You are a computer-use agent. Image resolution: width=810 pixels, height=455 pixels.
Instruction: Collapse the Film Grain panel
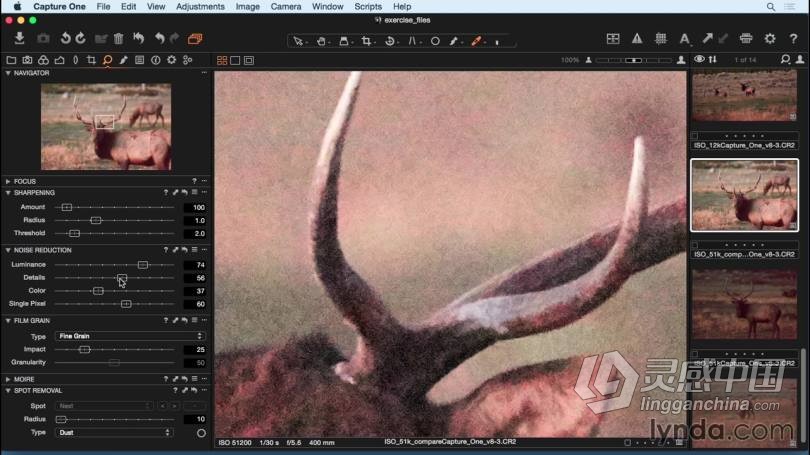click(8, 321)
